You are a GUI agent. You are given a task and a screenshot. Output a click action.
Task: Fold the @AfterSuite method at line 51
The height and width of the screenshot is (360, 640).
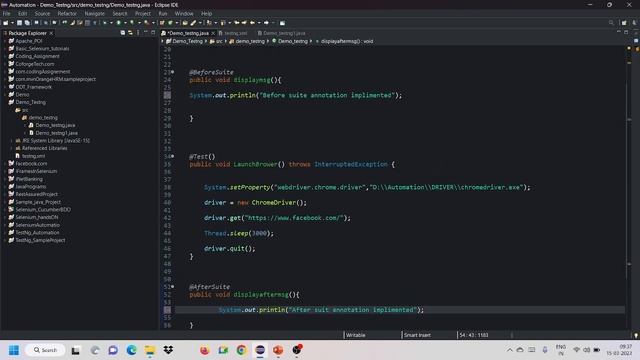(173, 287)
